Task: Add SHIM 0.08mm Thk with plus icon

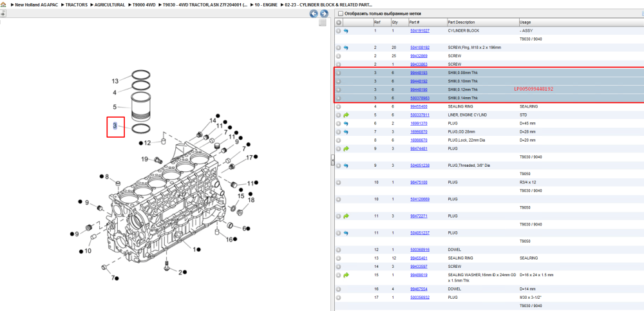Action: (x=339, y=73)
